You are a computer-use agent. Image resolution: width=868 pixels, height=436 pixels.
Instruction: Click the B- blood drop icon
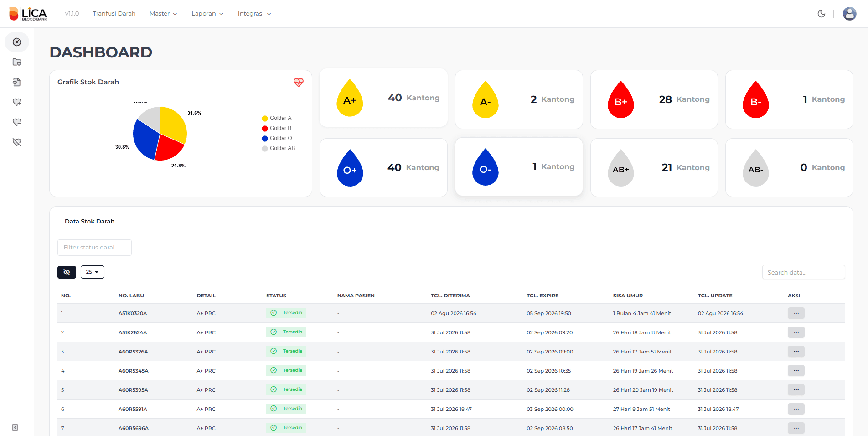click(756, 99)
